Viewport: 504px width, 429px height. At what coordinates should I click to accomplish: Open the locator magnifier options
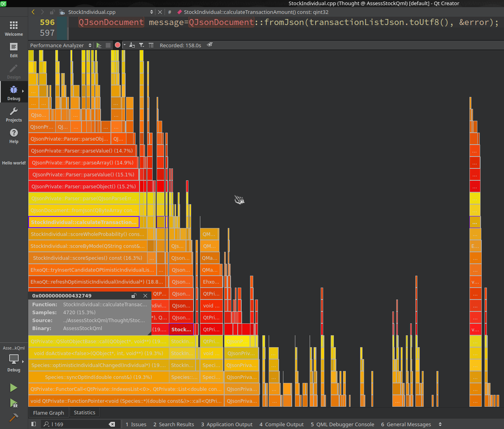47,424
